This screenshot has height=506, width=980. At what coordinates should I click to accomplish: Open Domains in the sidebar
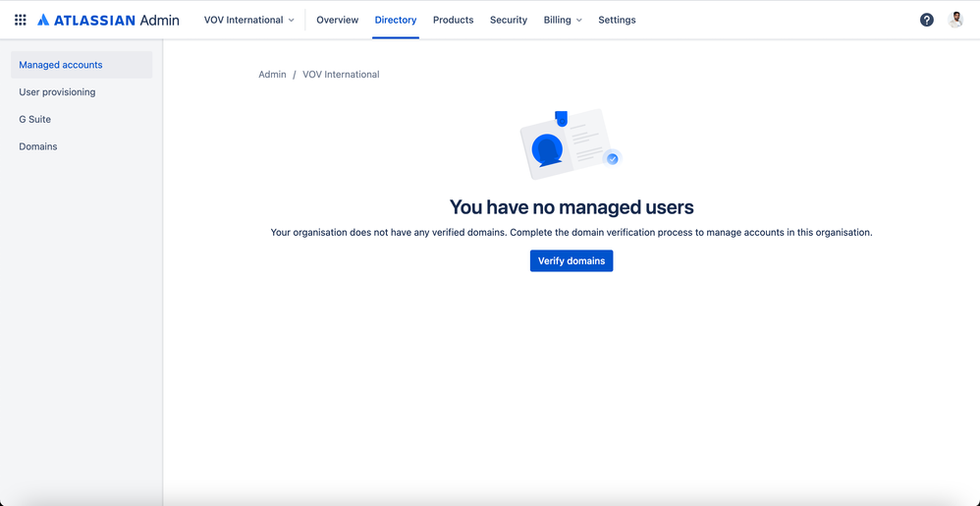click(x=82, y=146)
